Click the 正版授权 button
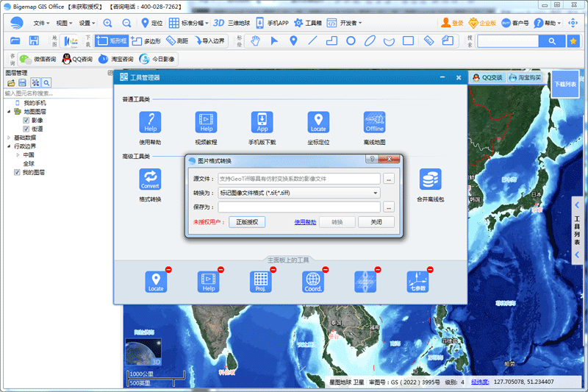The height and width of the screenshot is (392, 588). (x=247, y=221)
